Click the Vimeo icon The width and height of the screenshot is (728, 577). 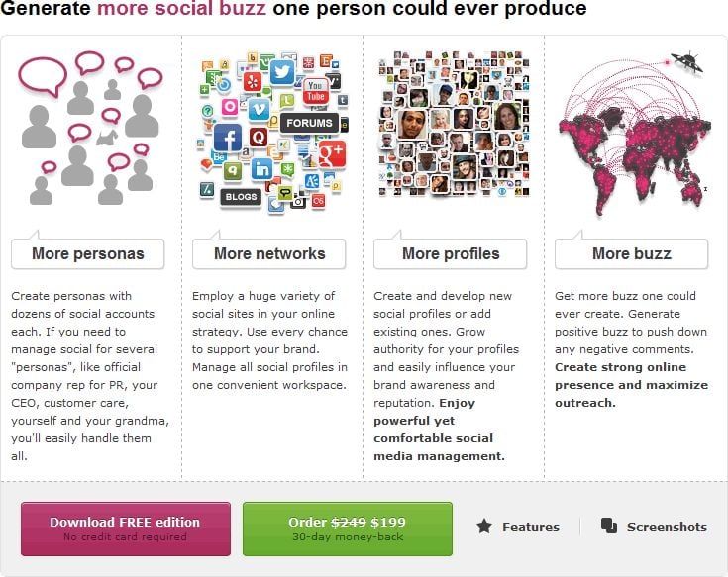[260, 111]
